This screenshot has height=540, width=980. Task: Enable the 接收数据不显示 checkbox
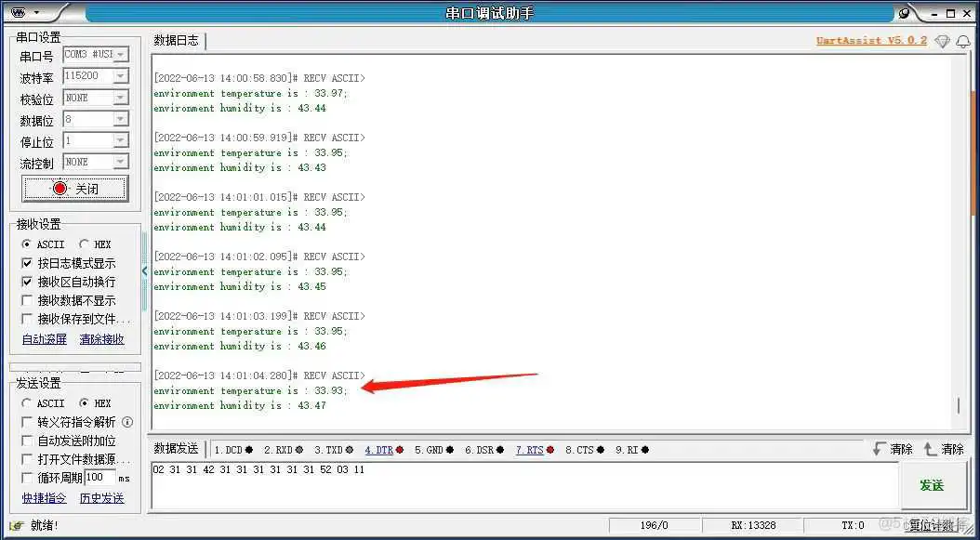point(27,301)
